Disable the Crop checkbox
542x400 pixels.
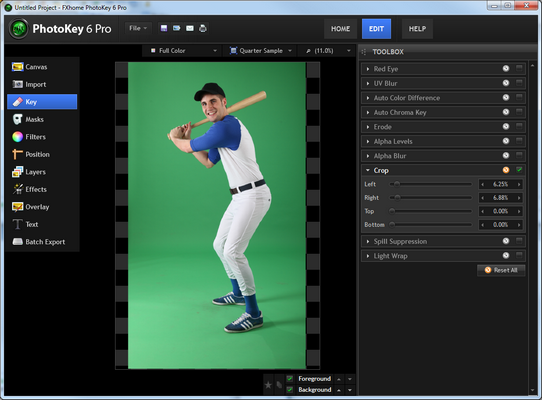(x=519, y=169)
